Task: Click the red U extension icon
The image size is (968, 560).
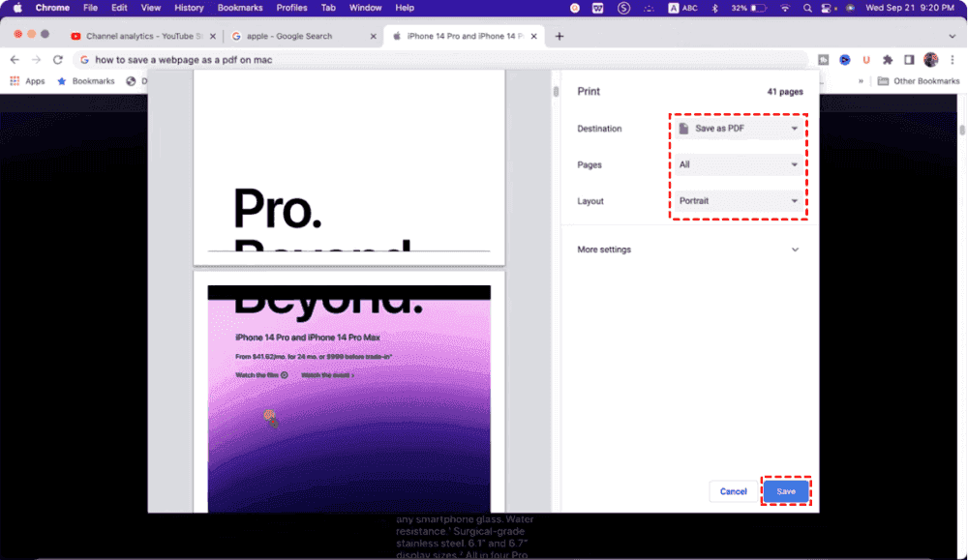Action: 866,60
